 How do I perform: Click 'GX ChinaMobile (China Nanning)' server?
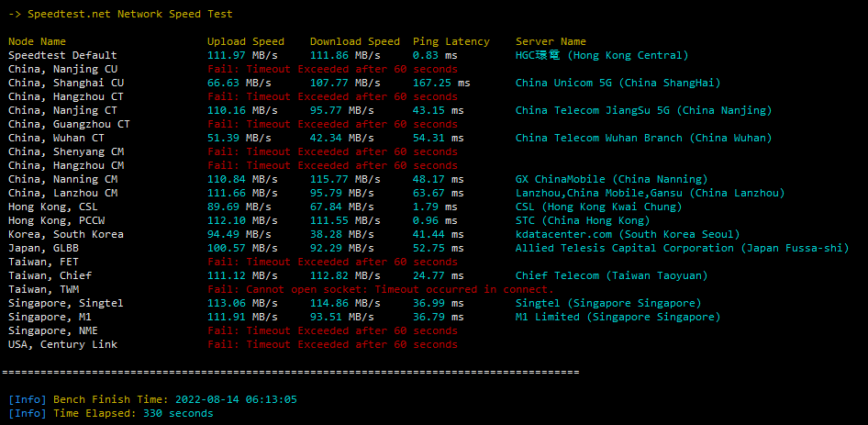(612, 180)
